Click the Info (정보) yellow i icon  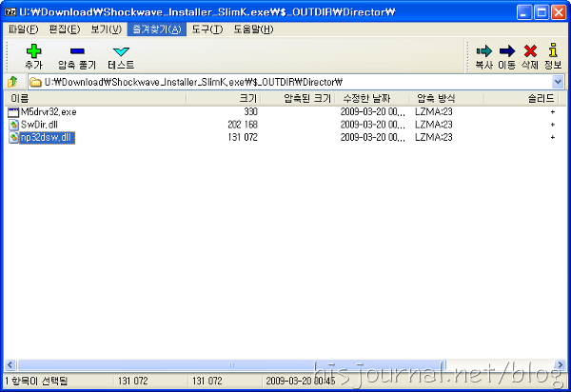(x=553, y=50)
